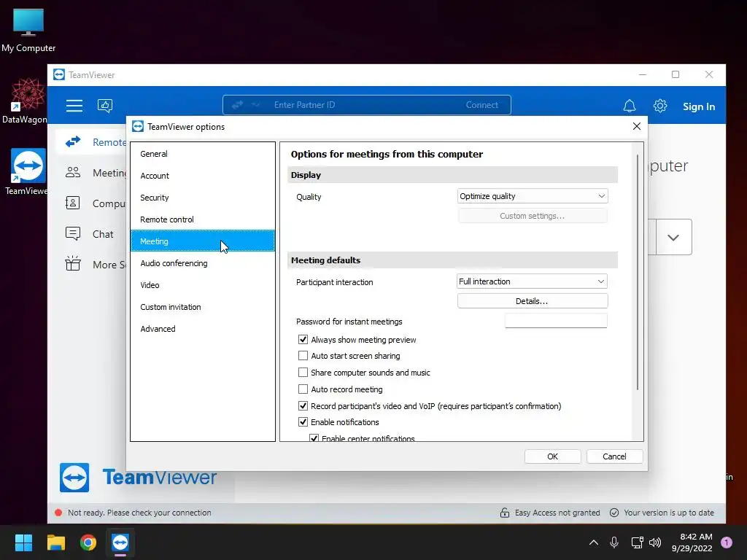747x560 pixels.
Task: Uncheck Record participant's video and VoIP
Action: click(x=303, y=405)
